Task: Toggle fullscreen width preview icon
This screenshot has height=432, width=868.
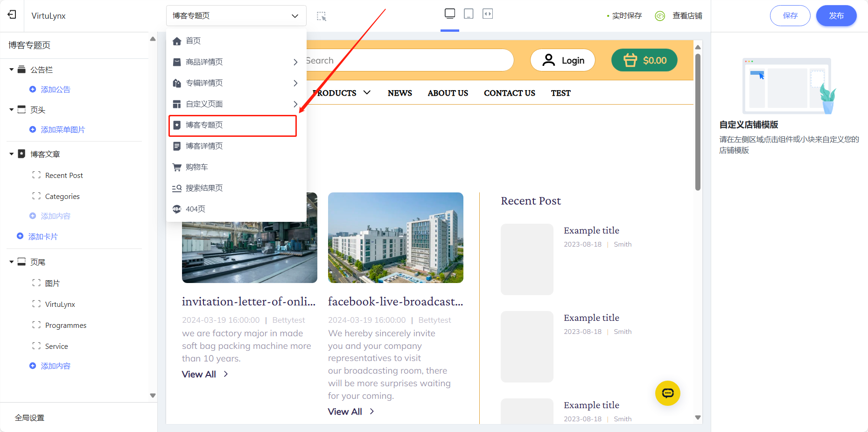Action: (x=488, y=14)
